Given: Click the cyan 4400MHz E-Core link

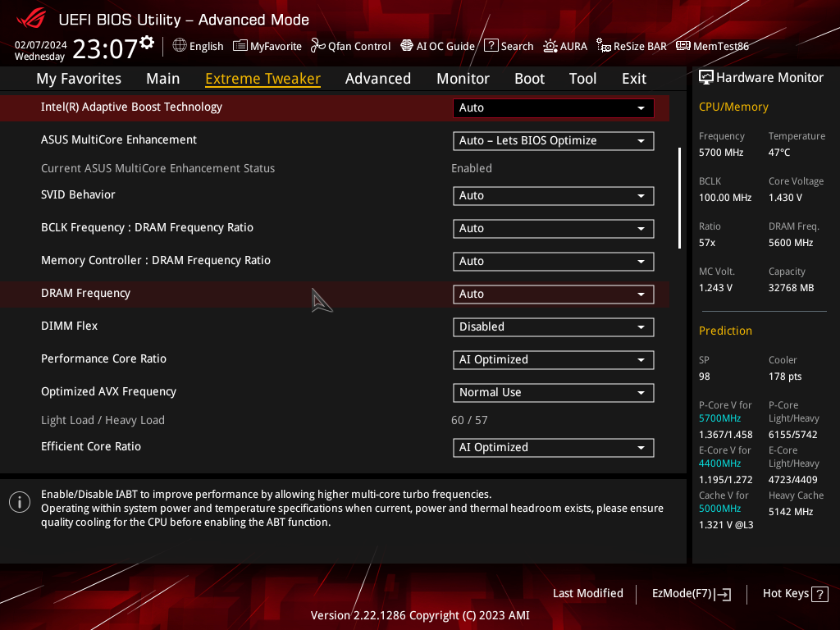Looking at the screenshot, I should tap(719, 463).
